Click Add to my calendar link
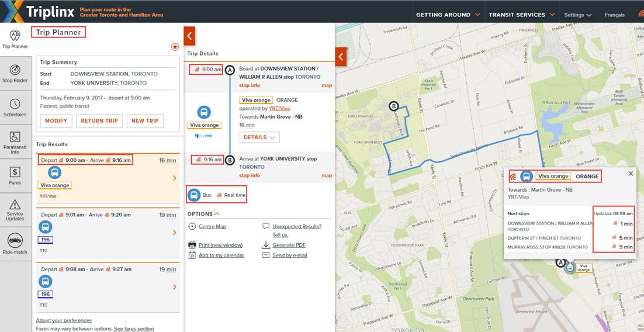This screenshot has width=644, height=332. click(x=221, y=255)
